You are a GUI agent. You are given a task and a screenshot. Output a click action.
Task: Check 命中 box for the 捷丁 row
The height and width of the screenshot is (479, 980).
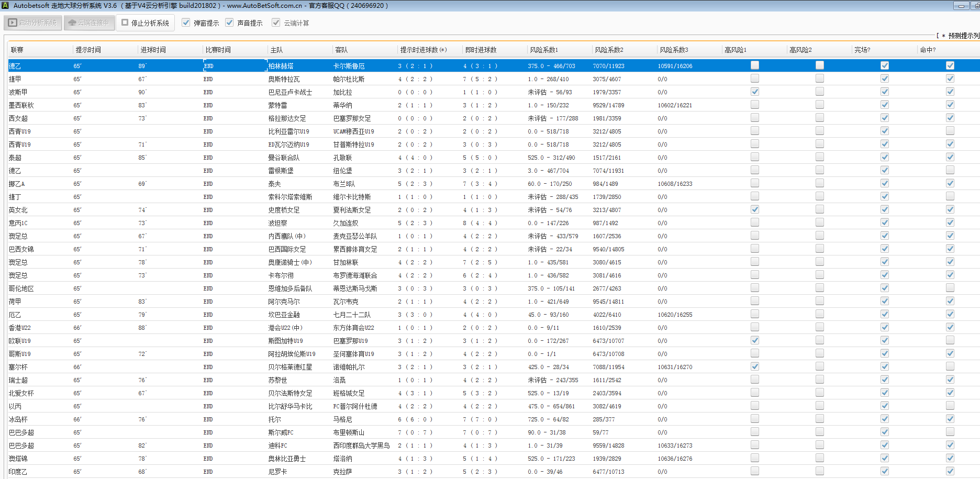950,196
